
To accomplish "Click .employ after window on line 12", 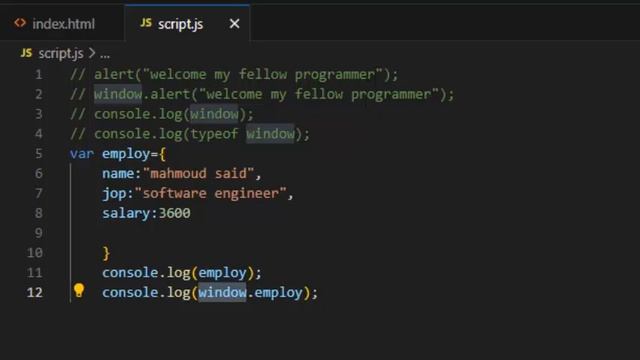I will [275, 293].
